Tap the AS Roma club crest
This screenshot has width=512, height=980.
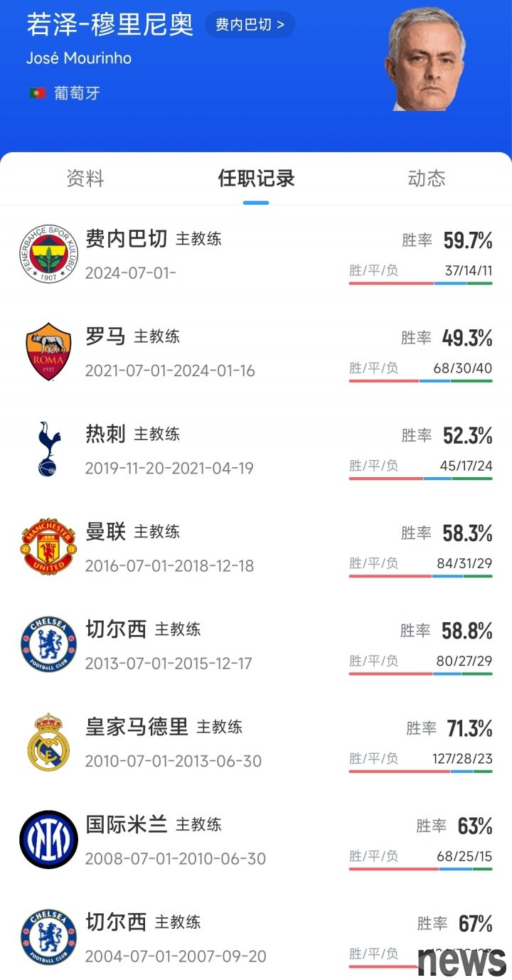coord(48,352)
